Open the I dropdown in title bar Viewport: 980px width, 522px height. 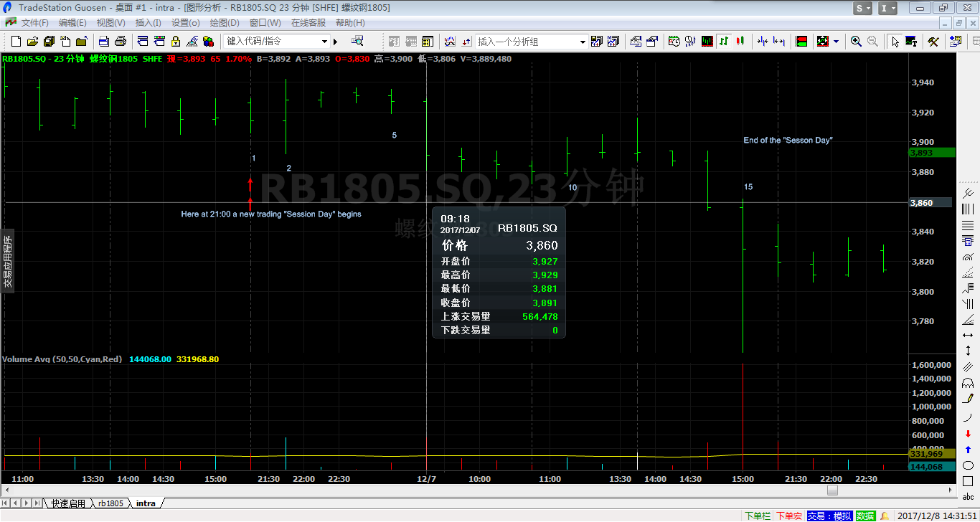tap(887, 8)
